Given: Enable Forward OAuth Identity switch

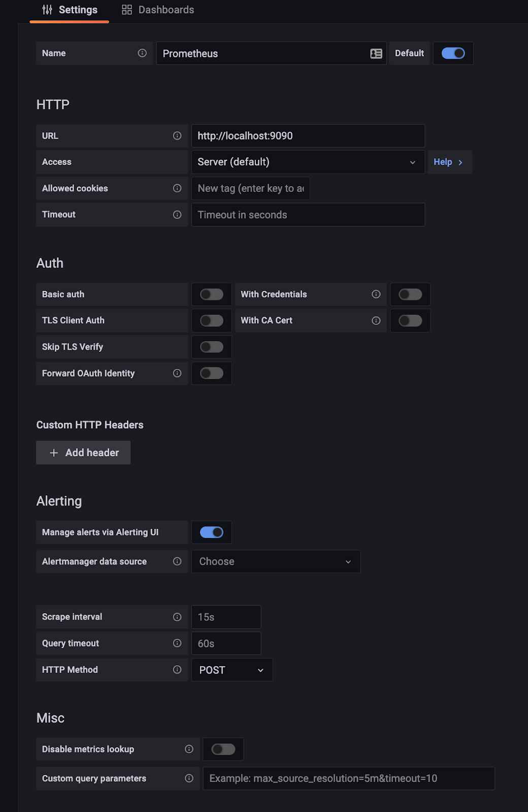Looking at the screenshot, I should click(x=212, y=374).
